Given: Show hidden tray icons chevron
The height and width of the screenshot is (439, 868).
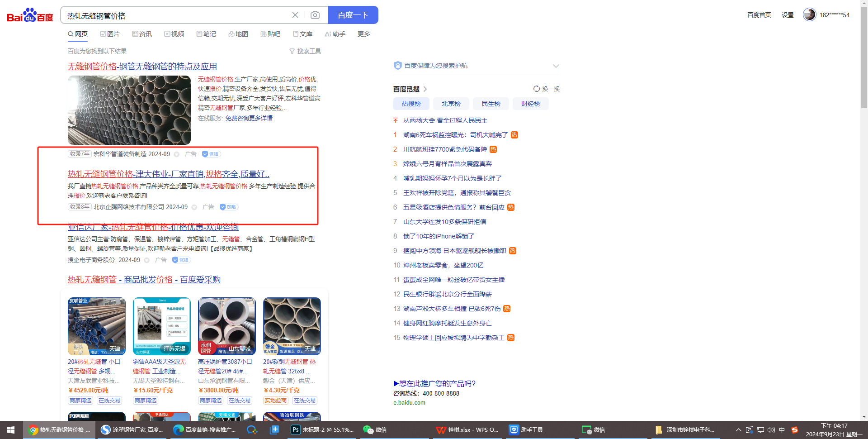Looking at the screenshot, I should tap(738, 430).
